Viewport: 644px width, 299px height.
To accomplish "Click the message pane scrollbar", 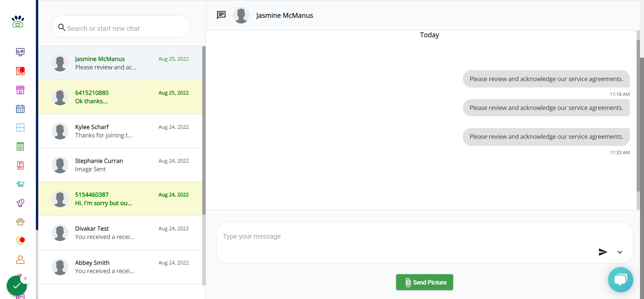I will coord(638,116).
